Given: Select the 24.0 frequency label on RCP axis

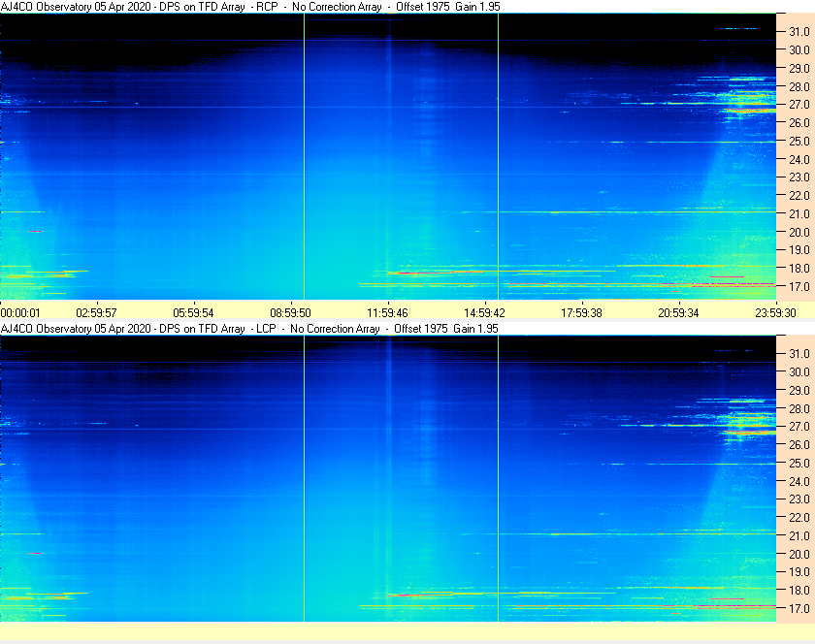Looking at the screenshot, I should [x=799, y=159].
